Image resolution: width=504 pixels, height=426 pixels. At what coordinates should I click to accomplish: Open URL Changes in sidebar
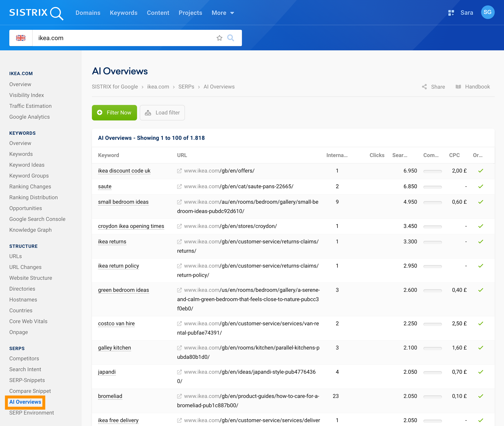tap(25, 267)
